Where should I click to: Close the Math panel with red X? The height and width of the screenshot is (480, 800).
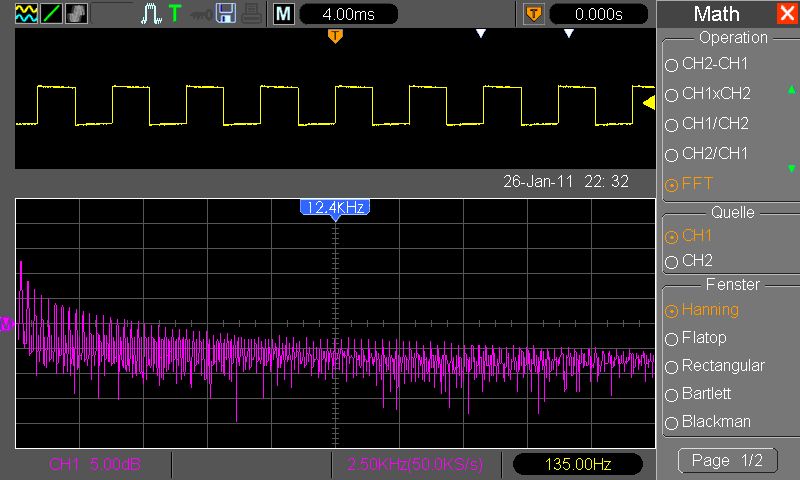[x=787, y=14]
